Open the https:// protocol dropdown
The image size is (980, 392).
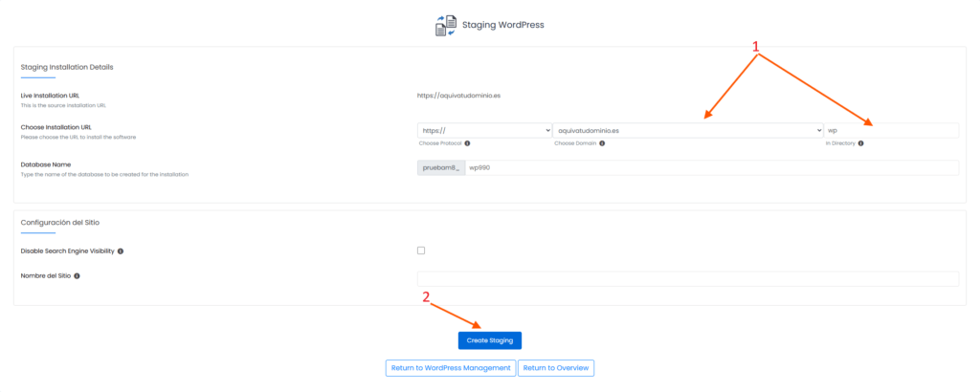[x=485, y=130]
